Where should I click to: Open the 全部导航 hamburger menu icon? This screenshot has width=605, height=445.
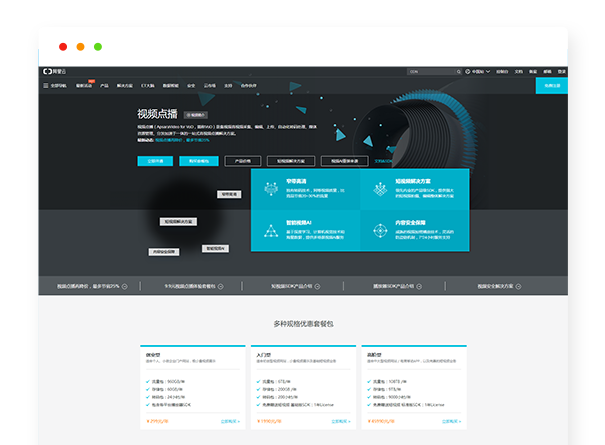(46, 86)
